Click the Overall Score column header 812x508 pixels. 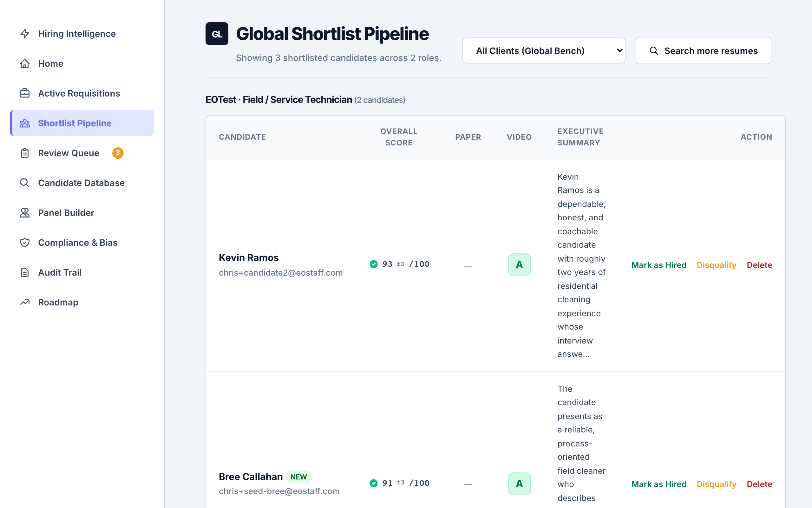pos(399,137)
